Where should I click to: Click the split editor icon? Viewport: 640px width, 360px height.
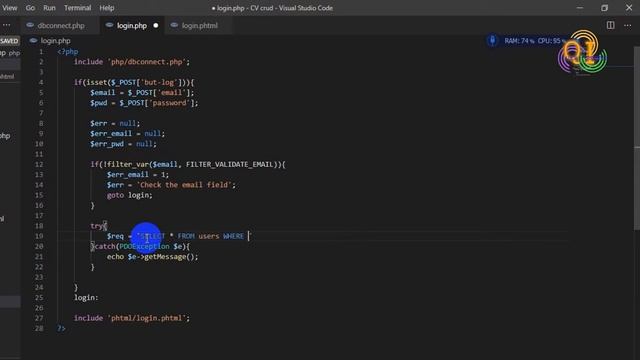coord(611,25)
